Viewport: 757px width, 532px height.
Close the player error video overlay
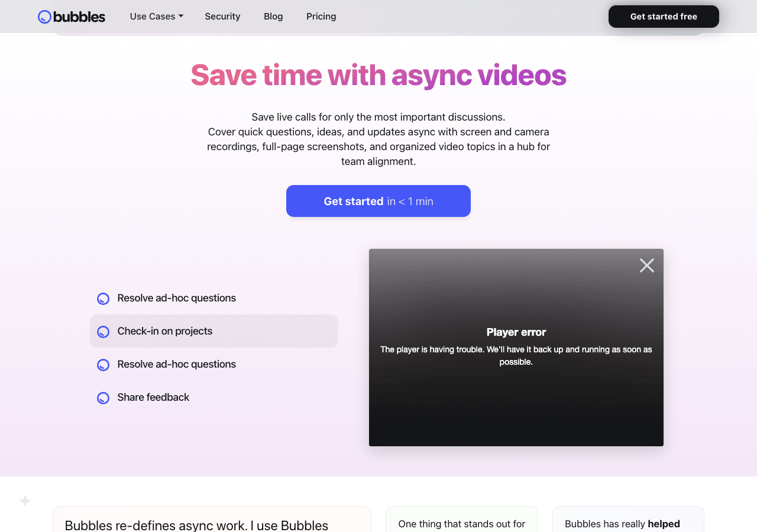pos(647,265)
